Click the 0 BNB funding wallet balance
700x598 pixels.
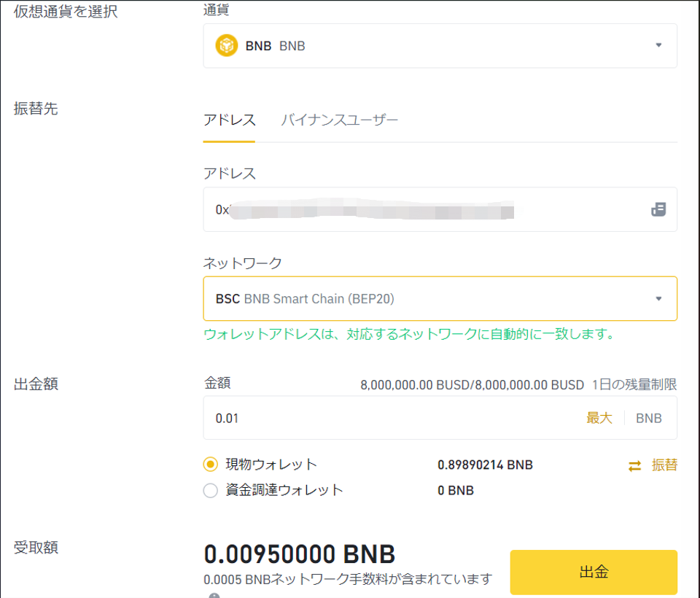click(456, 490)
